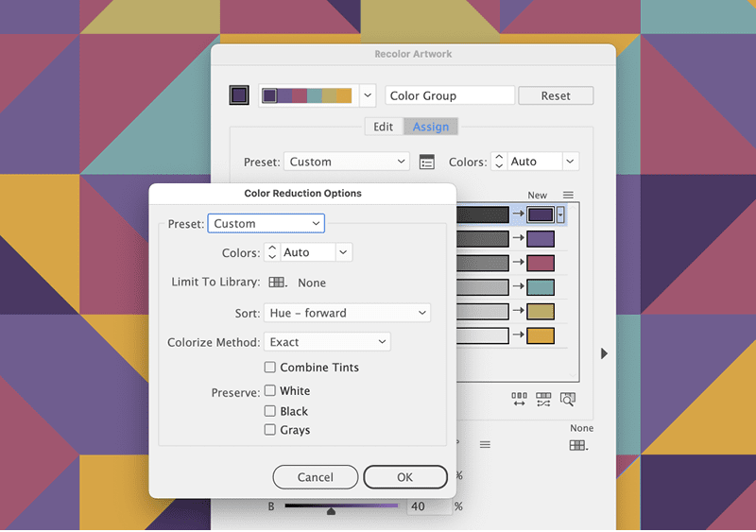Click the arrow between colors in teal row
This screenshot has width=756, height=532.
pos(518,286)
